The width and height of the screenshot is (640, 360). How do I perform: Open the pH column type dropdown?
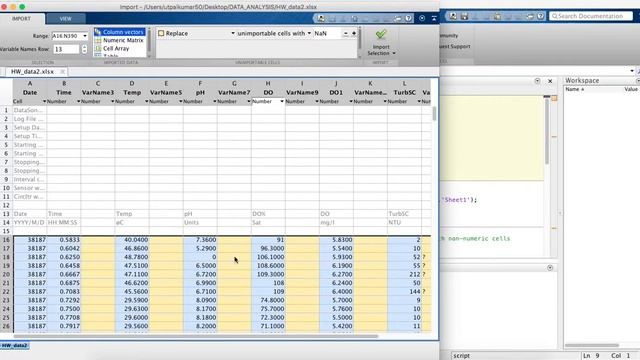(215, 101)
